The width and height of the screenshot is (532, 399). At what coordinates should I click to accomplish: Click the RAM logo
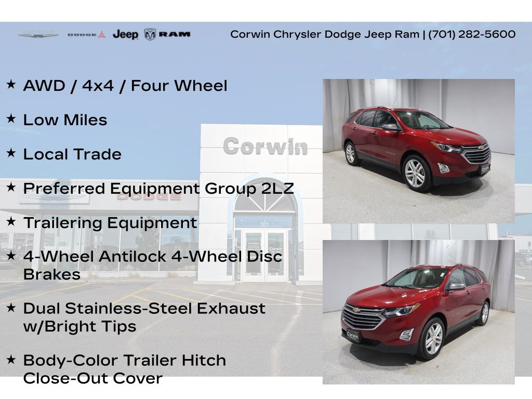point(167,34)
